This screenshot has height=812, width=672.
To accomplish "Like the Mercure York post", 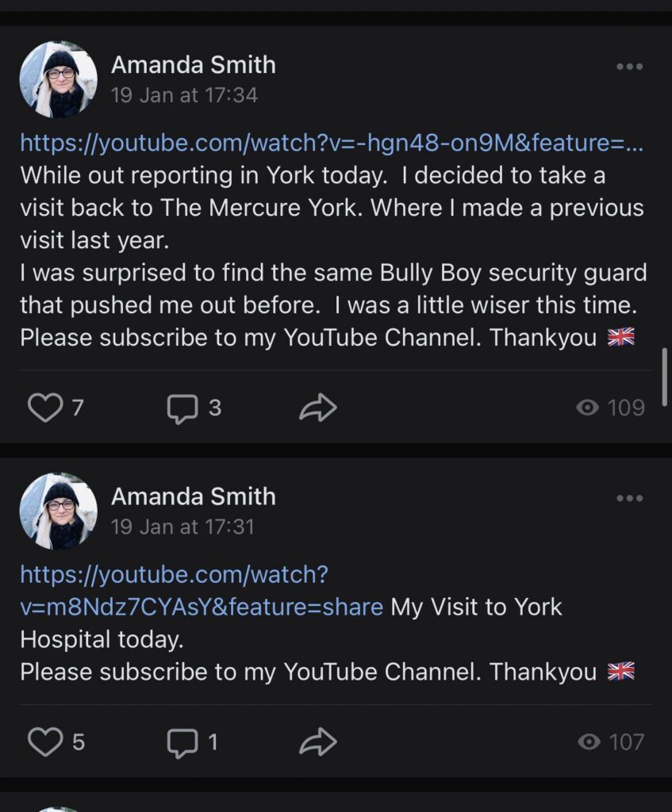I will [x=44, y=408].
